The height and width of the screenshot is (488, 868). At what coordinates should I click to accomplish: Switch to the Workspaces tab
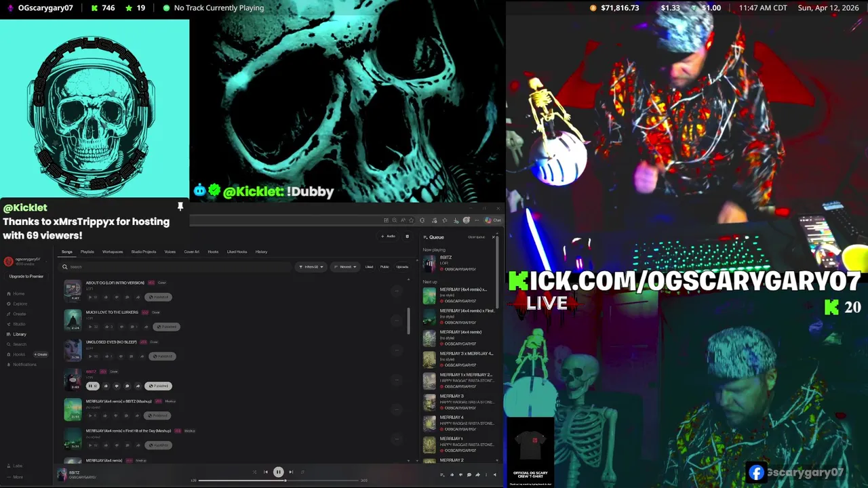(113, 251)
